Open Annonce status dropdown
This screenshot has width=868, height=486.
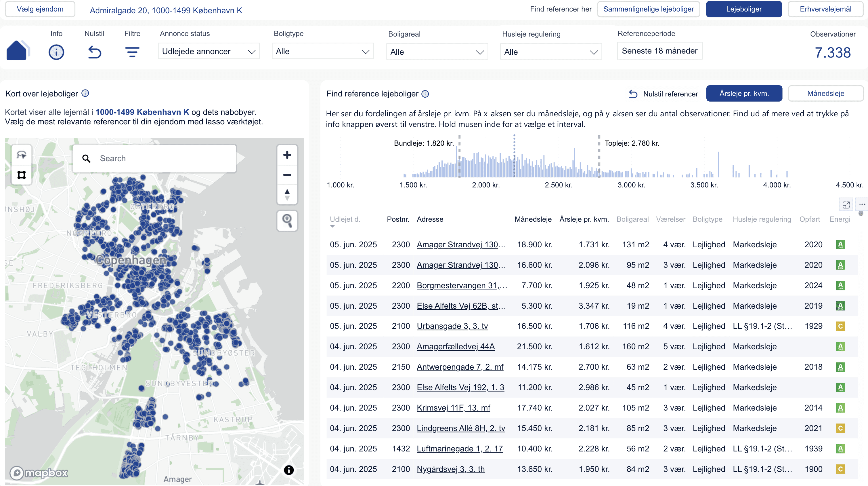coord(209,51)
